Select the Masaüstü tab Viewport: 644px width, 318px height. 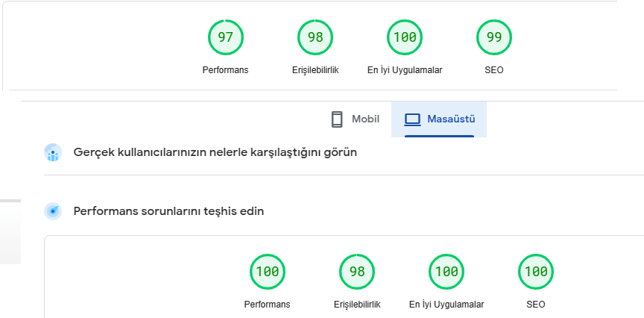tap(439, 119)
